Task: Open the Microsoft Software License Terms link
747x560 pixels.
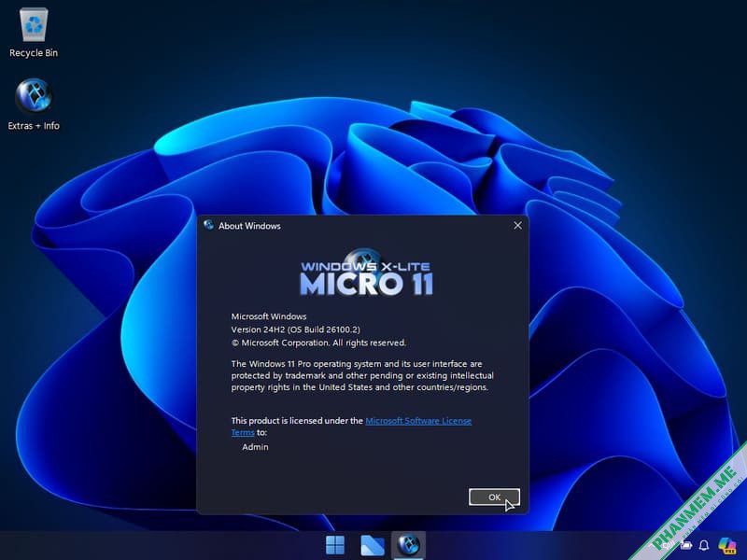Action: [417, 421]
